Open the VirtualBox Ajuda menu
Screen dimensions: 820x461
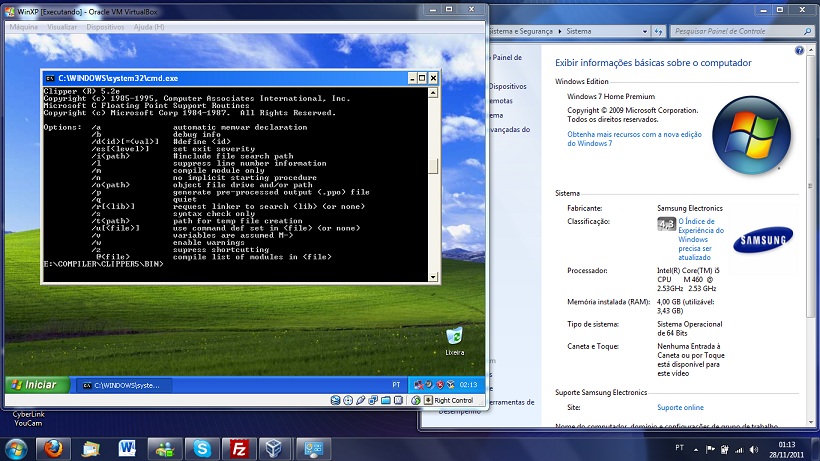click(149, 27)
